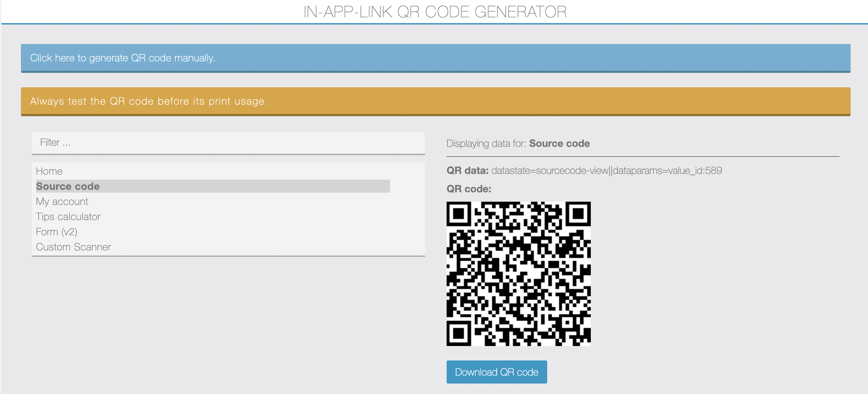Open the manual QR code generation banner
The width and height of the screenshot is (868, 394).
point(435,58)
